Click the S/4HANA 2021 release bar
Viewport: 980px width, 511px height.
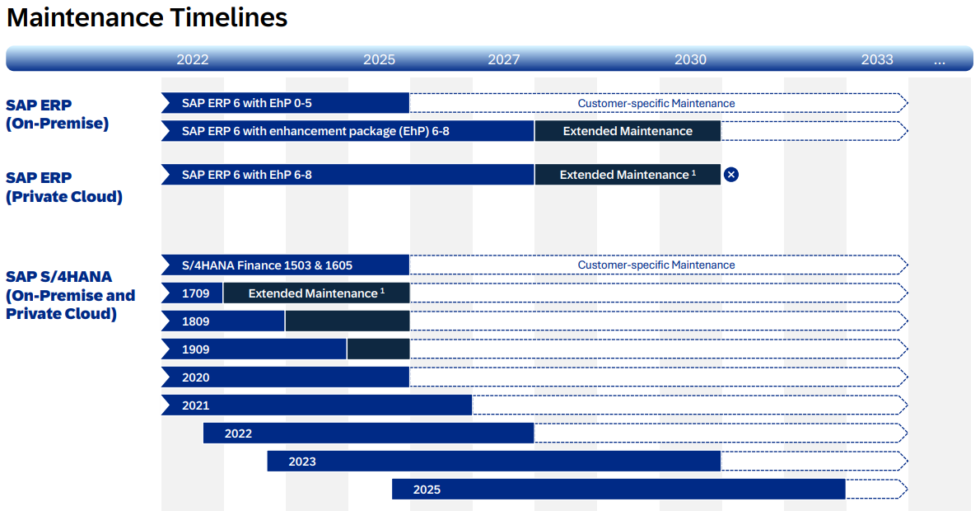click(x=316, y=406)
